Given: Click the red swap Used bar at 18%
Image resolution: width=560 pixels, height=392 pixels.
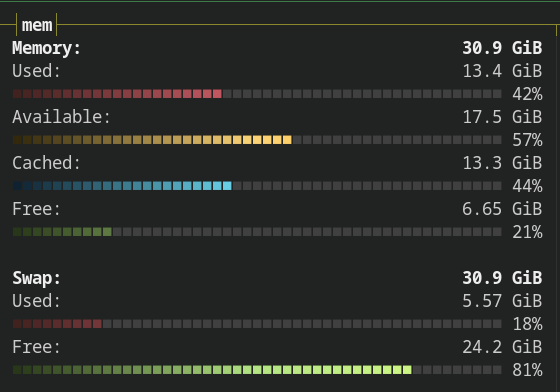Looking at the screenshot, I should tap(257, 324).
